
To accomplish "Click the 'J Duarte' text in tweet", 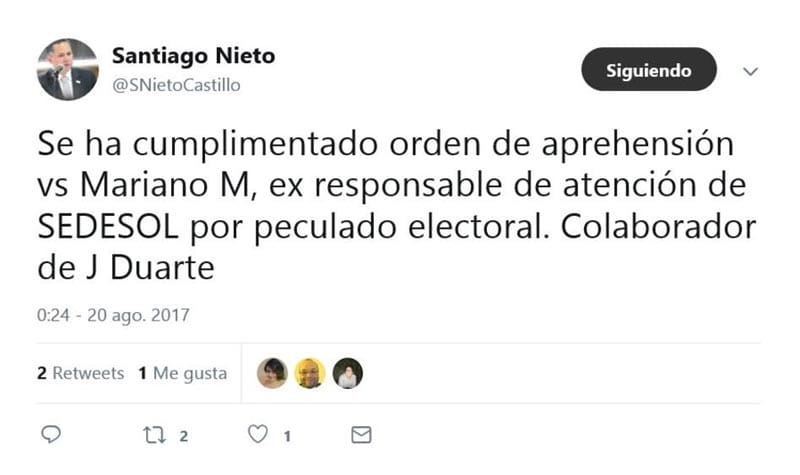I will tap(149, 268).
